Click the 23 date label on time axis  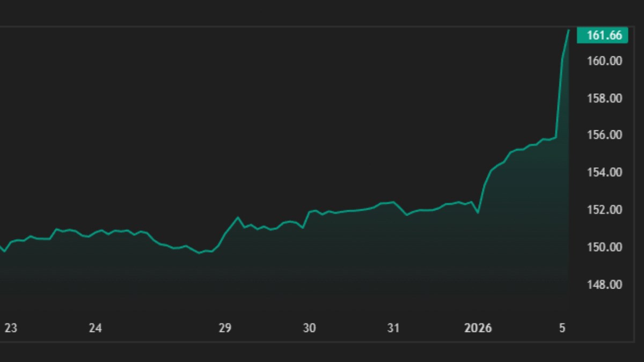[11, 328]
